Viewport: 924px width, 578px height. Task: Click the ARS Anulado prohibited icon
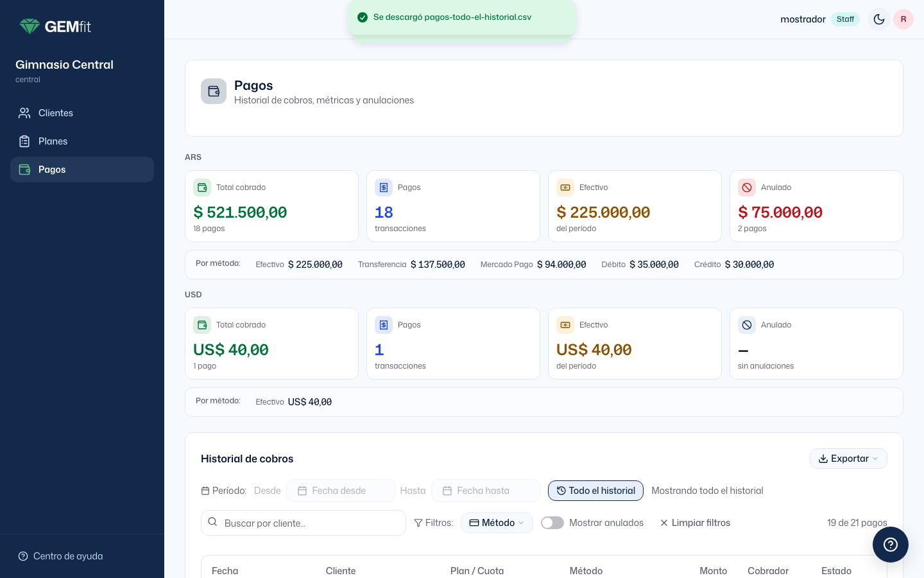pyautogui.click(x=747, y=188)
